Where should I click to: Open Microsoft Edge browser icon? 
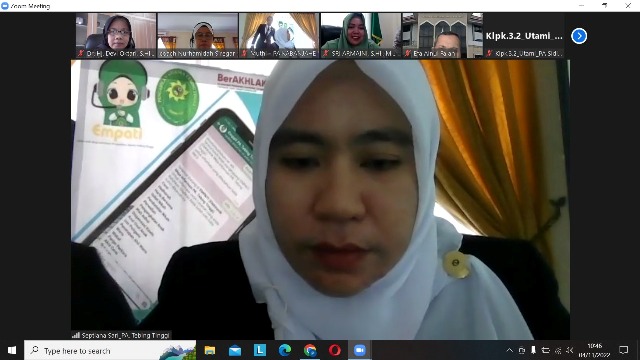click(284, 350)
